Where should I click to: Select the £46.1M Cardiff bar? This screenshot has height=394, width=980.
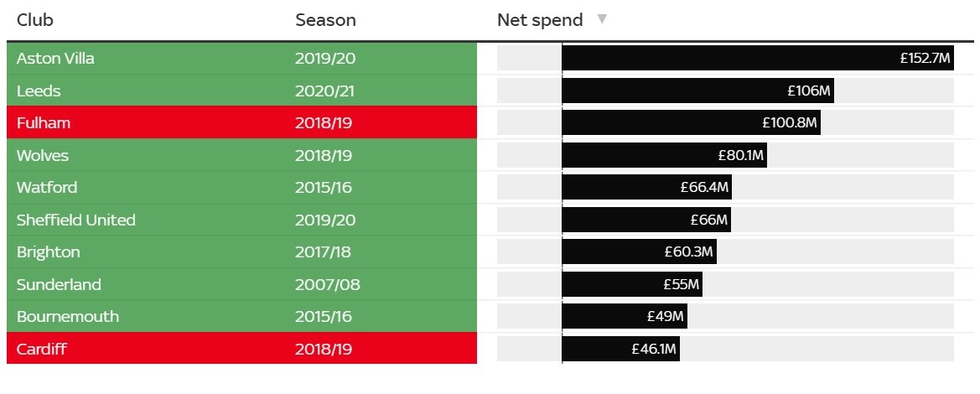pyautogui.click(x=620, y=349)
